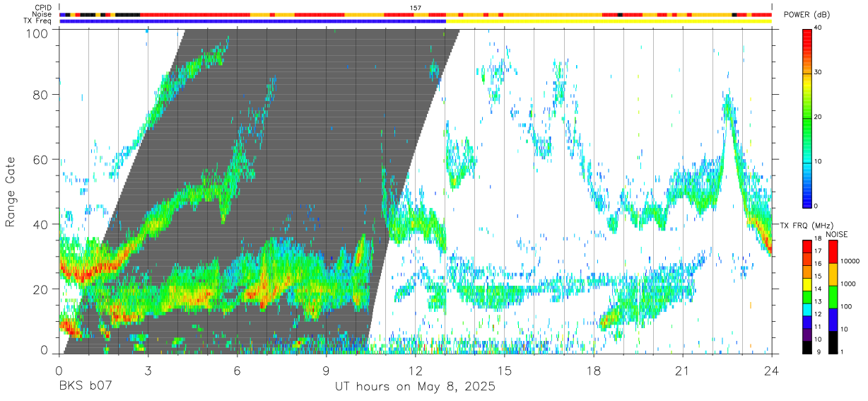Image resolution: width=868 pixels, height=401 pixels.
Task: Click the 21 hour tick label
Action: [683, 370]
